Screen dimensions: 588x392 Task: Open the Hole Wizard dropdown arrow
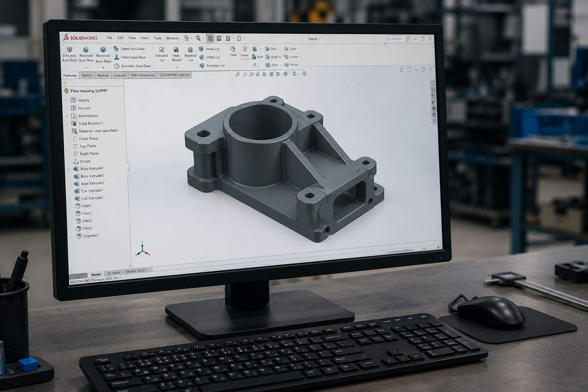[x=177, y=67]
